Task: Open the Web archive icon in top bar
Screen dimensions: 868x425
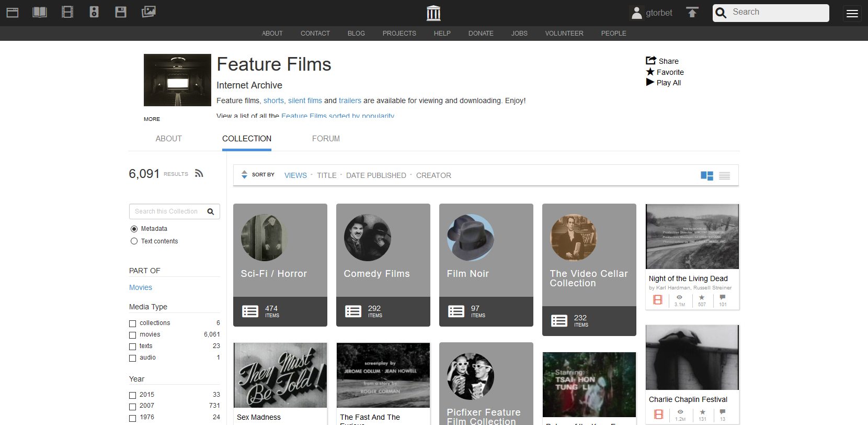Action: pos(13,13)
